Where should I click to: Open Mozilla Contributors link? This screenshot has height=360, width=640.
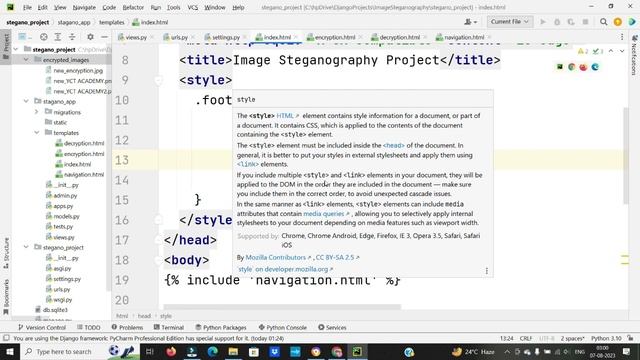coord(278,258)
